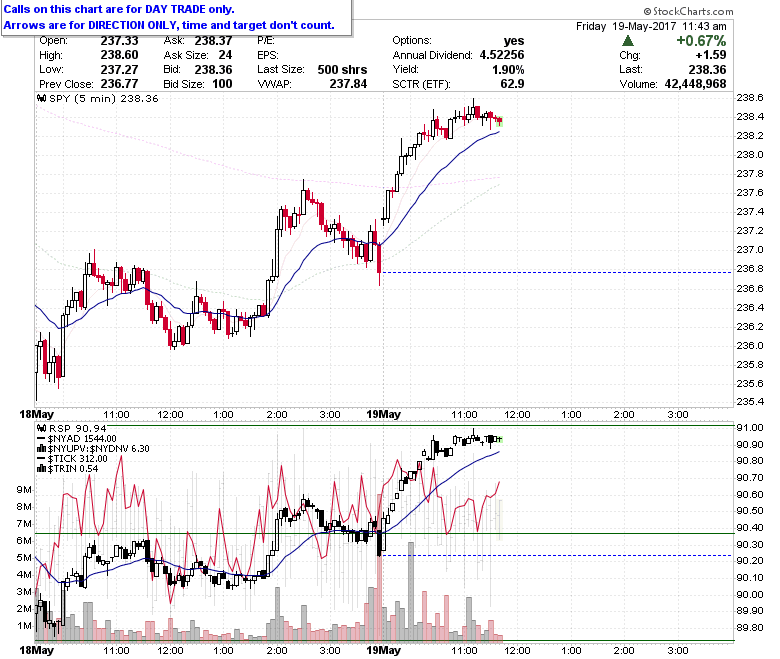Click the Open value 237.33

pyautogui.click(x=119, y=41)
